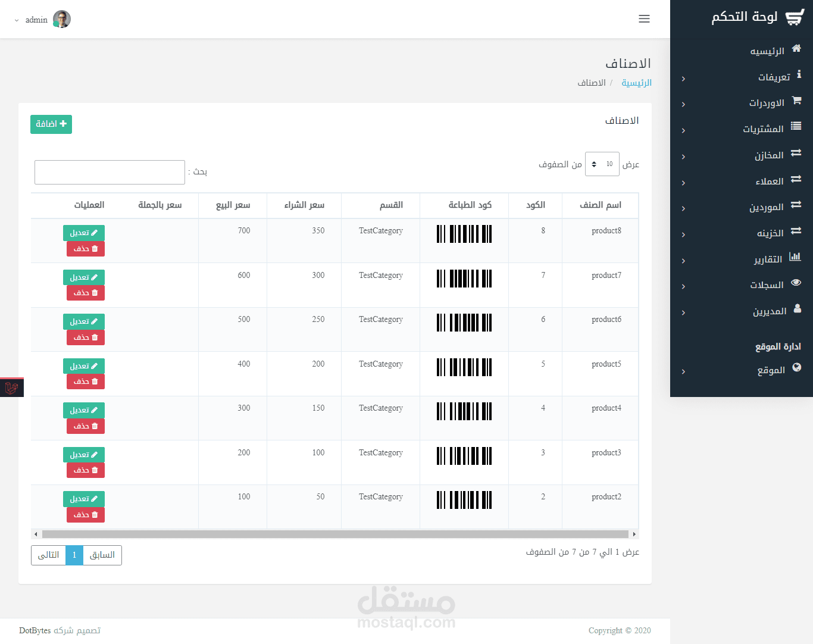Click تعديل for product4
The width and height of the screenshot is (813, 644).
click(84, 410)
